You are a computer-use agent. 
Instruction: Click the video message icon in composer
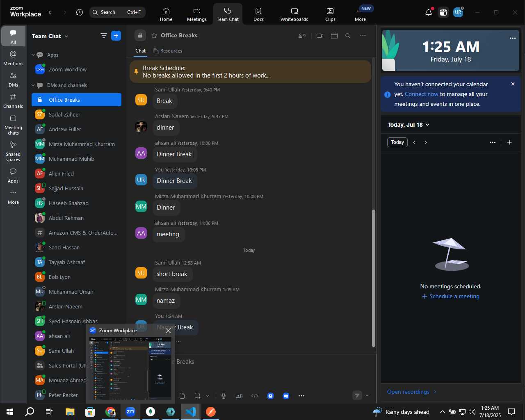(239, 396)
